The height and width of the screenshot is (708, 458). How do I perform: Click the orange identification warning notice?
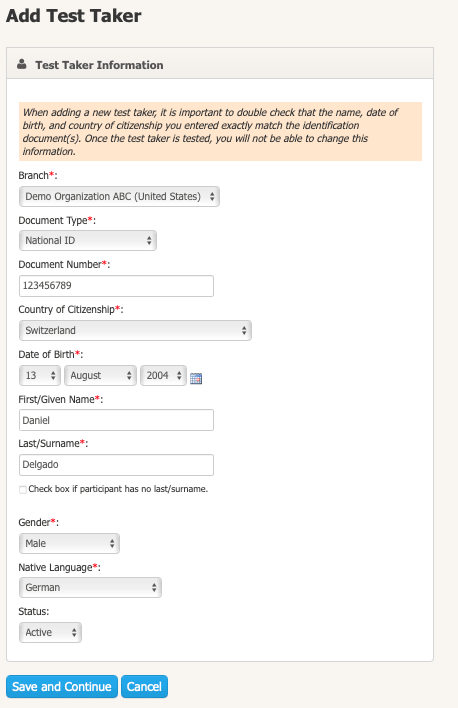(220, 131)
